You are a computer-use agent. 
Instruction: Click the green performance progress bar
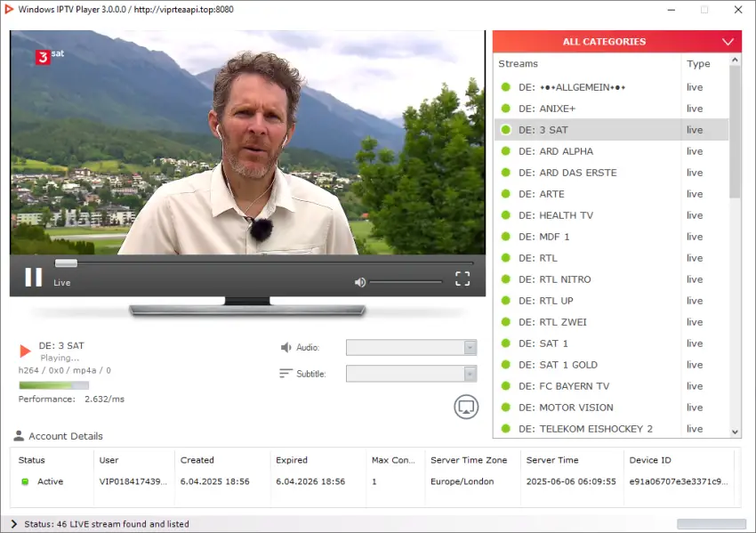point(53,385)
